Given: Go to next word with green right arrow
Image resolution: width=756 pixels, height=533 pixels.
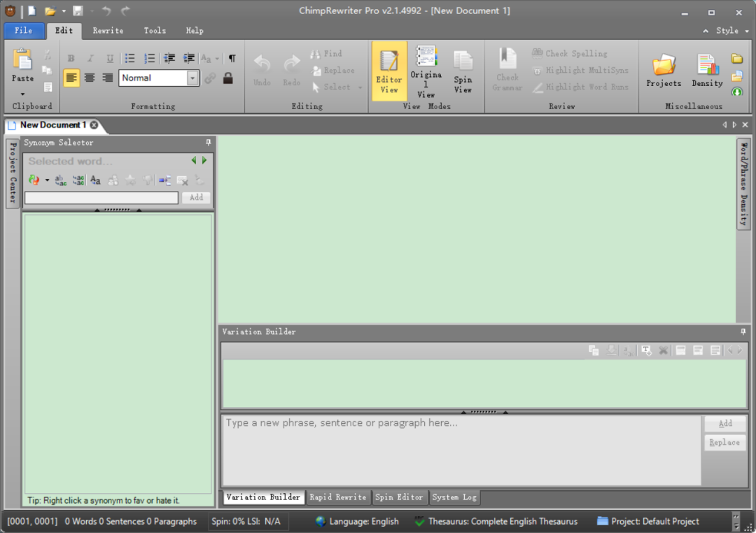Looking at the screenshot, I should [x=204, y=160].
